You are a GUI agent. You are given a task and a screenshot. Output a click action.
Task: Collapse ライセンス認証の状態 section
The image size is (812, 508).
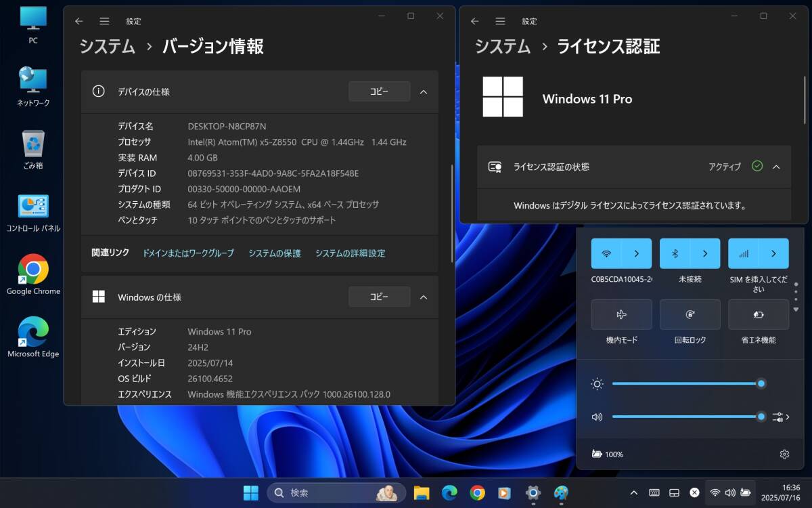[776, 167]
